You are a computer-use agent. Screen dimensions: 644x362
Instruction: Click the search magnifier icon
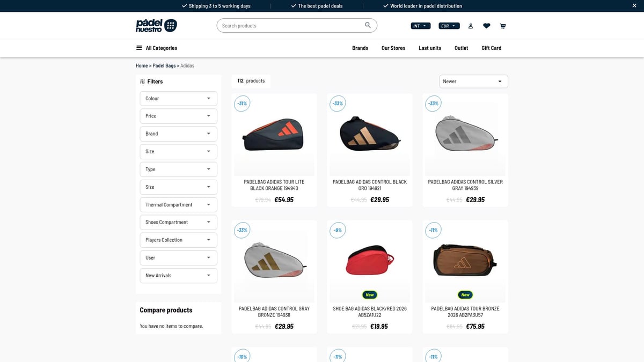pos(368,25)
